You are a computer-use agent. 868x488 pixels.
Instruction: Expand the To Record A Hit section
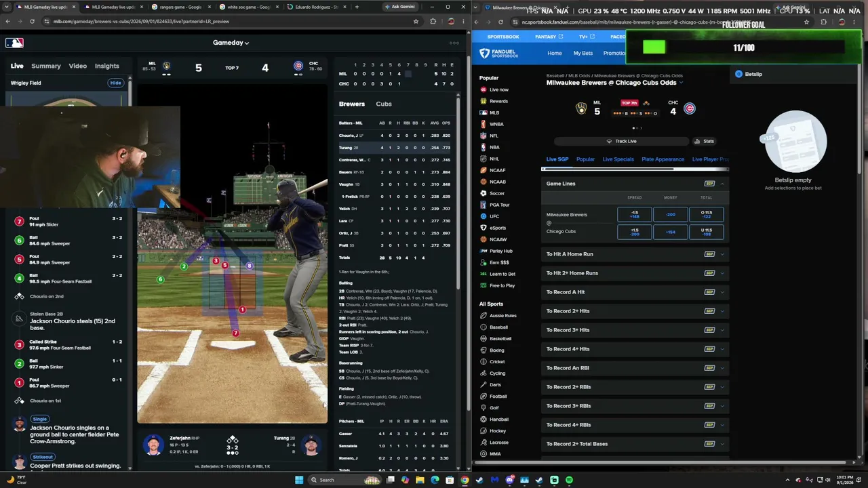(635, 292)
